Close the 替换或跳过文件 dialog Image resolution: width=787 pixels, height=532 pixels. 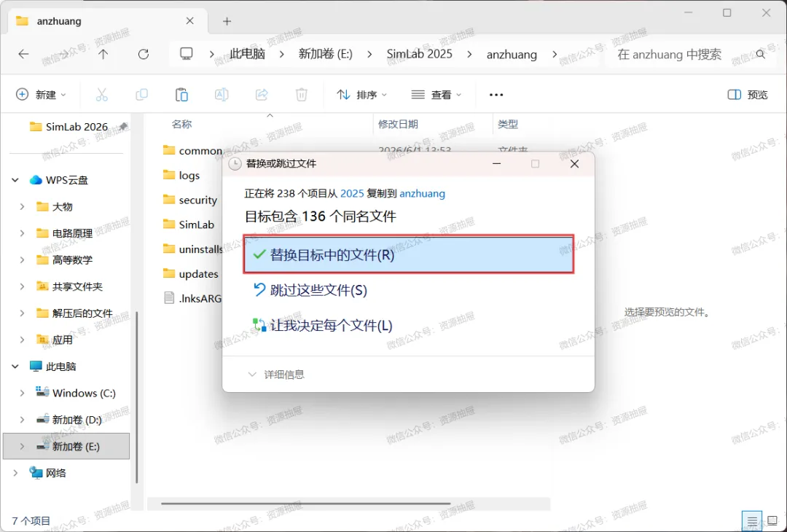[x=575, y=164]
